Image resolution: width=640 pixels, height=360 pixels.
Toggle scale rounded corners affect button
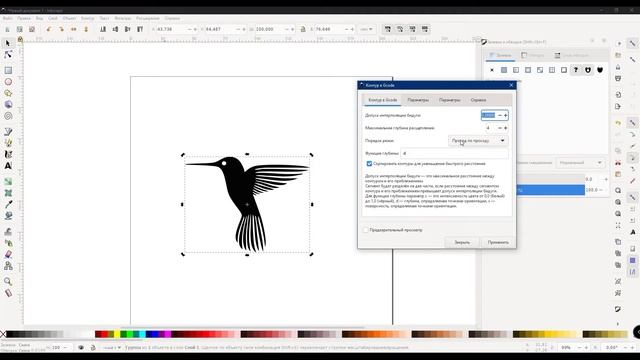pyautogui.click(x=400, y=29)
